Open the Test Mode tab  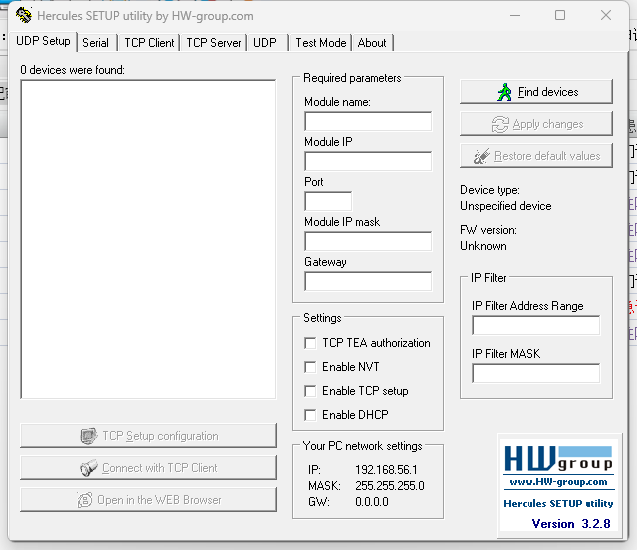pyautogui.click(x=321, y=43)
